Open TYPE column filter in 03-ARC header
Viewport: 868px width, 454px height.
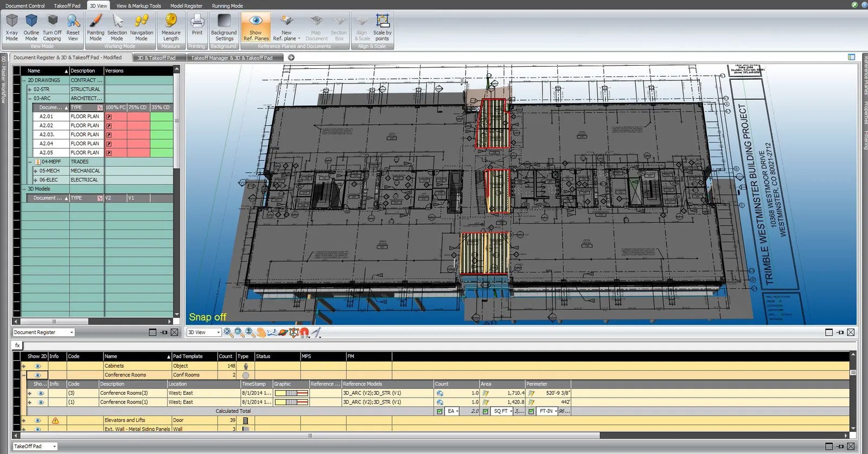click(100, 107)
